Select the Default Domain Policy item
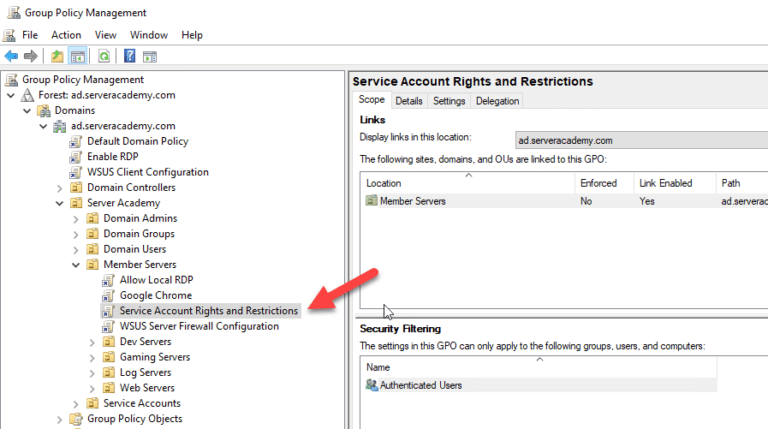 coord(137,141)
